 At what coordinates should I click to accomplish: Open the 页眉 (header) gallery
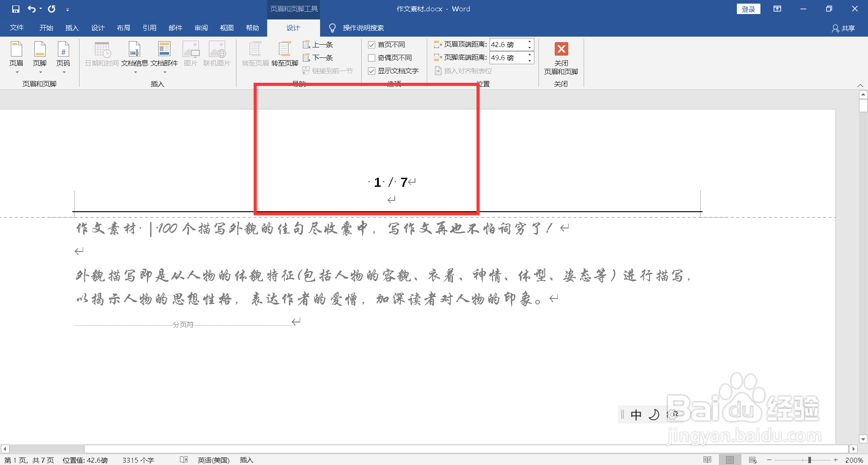[x=16, y=57]
